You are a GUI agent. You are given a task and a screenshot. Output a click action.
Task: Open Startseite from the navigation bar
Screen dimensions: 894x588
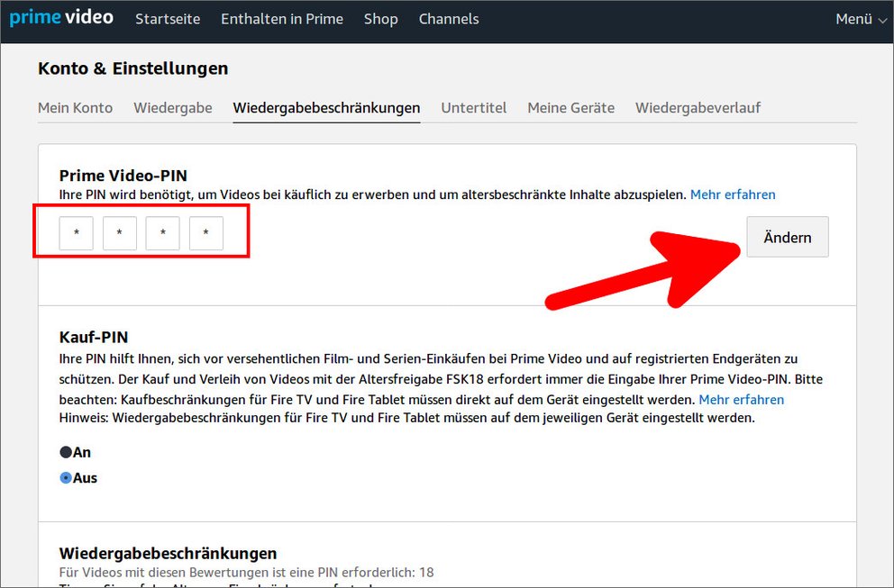pyautogui.click(x=168, y=18)
